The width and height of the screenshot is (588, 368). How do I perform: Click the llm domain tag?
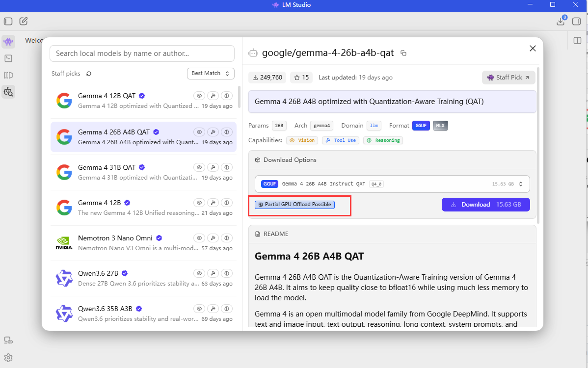tap(374, 126)
